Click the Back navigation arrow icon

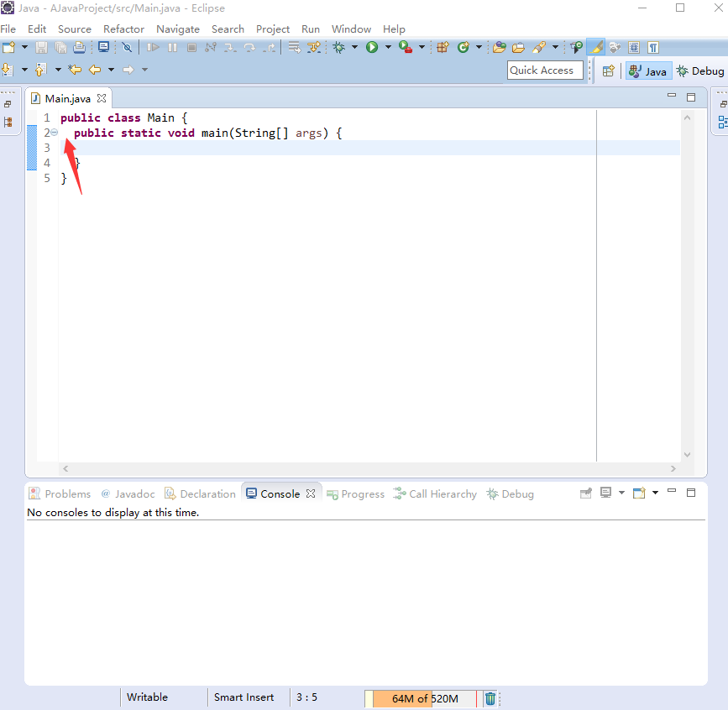[x=95, y=70]
